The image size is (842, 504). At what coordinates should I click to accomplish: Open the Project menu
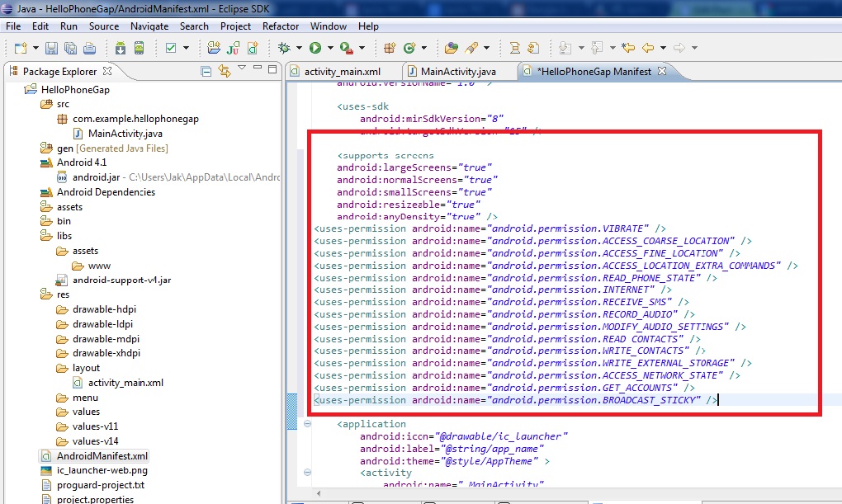[236, 26]
